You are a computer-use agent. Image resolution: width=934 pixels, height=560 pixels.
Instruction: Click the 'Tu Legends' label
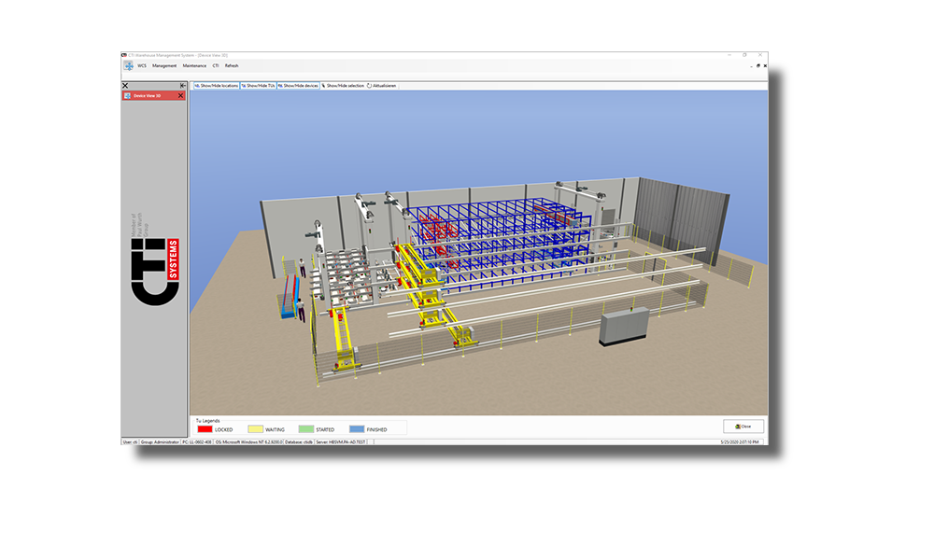(x=208, y=421)
